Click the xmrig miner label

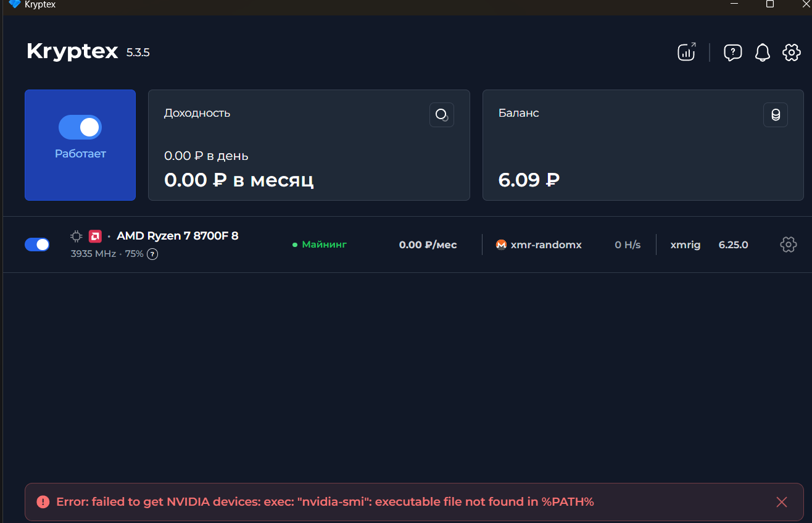click(685, 245)
